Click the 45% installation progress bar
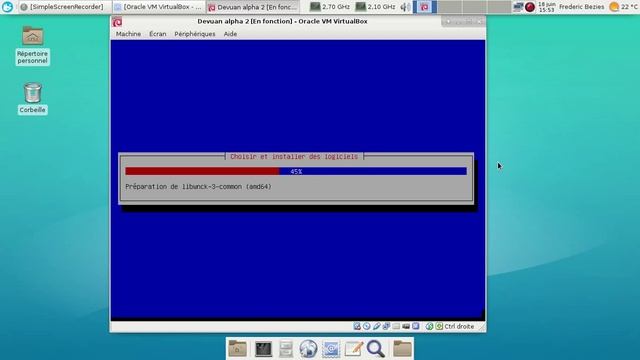 [296, 171]
